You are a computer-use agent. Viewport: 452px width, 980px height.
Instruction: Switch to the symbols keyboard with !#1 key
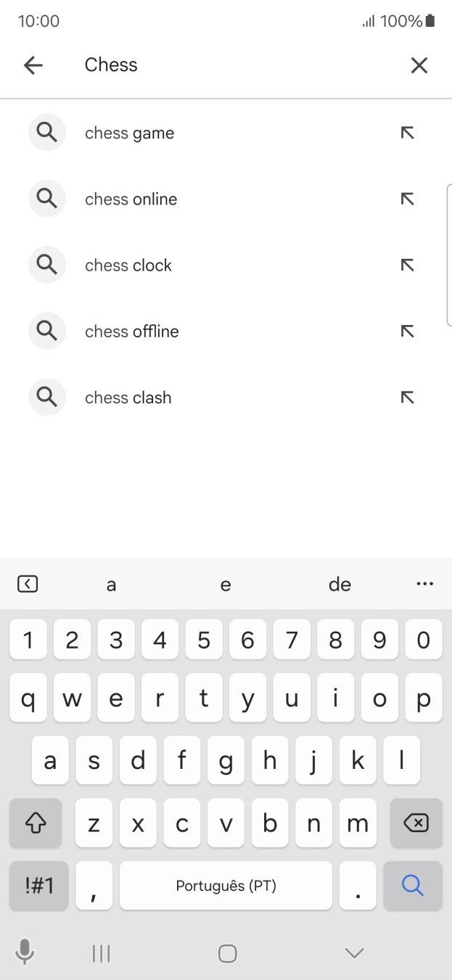pos(38,886)
